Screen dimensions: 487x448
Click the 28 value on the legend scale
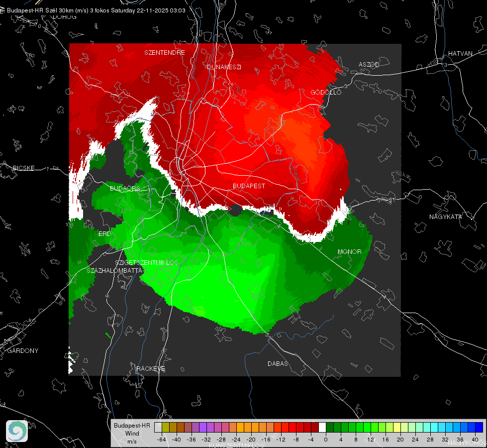[430, 440]
